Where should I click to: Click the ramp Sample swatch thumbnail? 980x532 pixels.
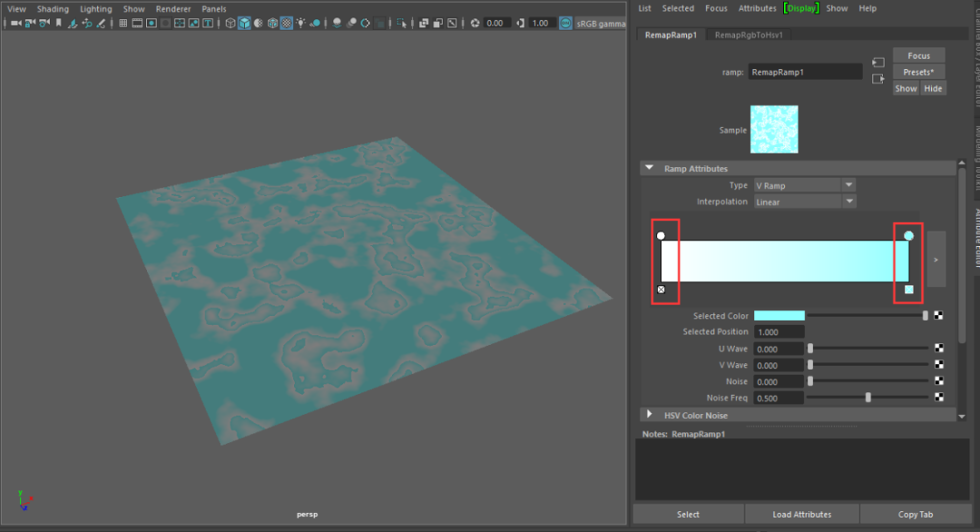coord(774,130)
